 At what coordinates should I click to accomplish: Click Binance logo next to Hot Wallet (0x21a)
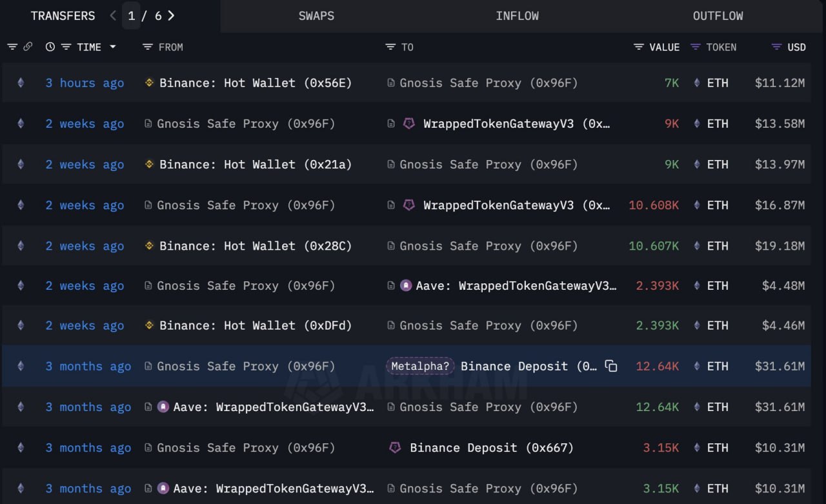pos(149,165)
